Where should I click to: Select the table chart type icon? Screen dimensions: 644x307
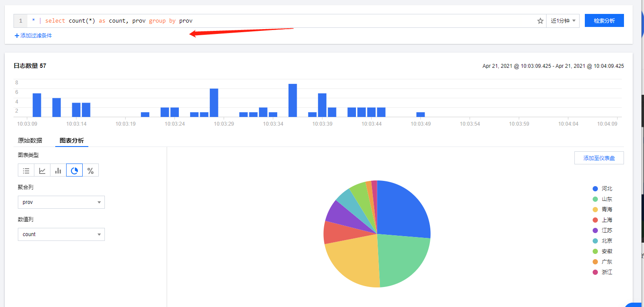coord(26,170)
